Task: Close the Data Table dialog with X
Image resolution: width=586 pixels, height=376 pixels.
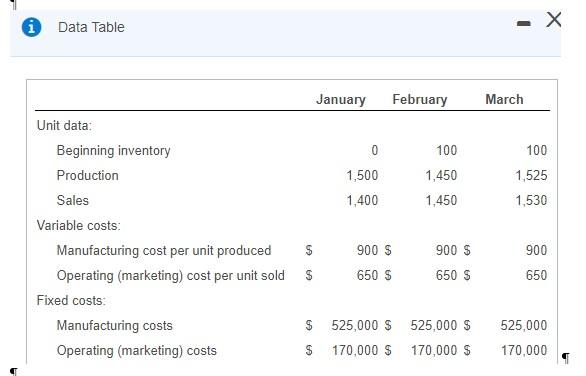Action: (553, 20)
